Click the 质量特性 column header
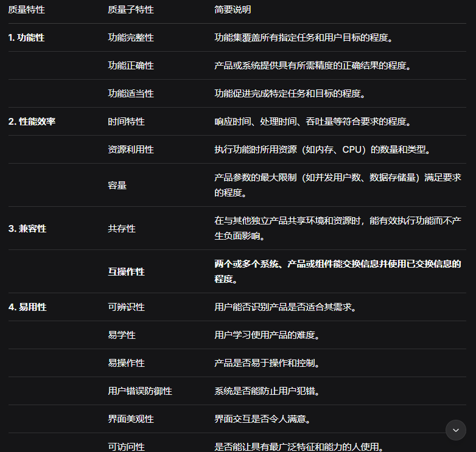 coord(26,10)
